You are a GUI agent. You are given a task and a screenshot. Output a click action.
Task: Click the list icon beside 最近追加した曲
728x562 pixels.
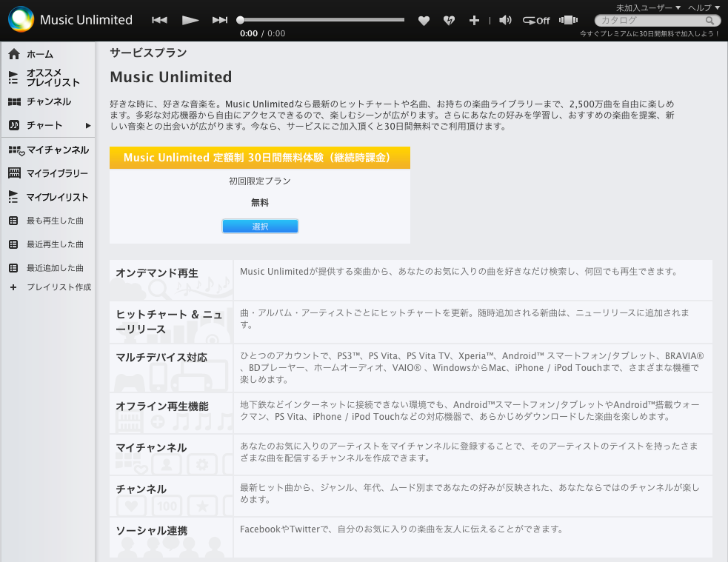point(13,268)
